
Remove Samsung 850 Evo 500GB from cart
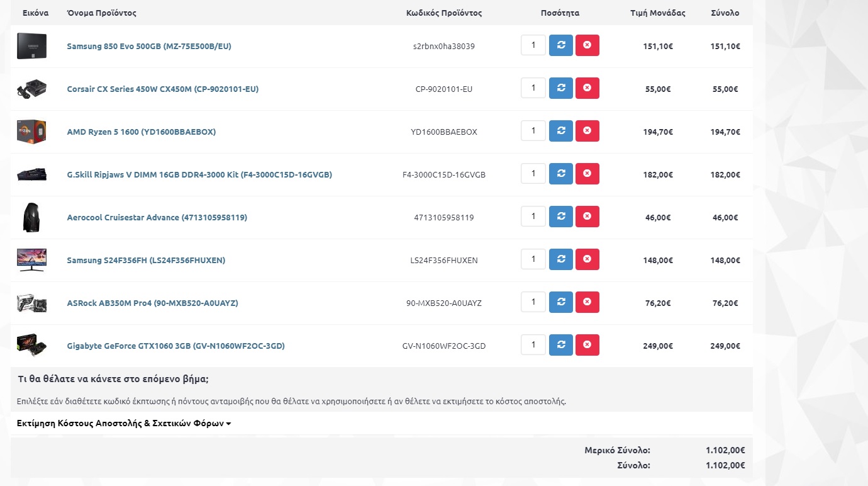click(x=587, y=45)
